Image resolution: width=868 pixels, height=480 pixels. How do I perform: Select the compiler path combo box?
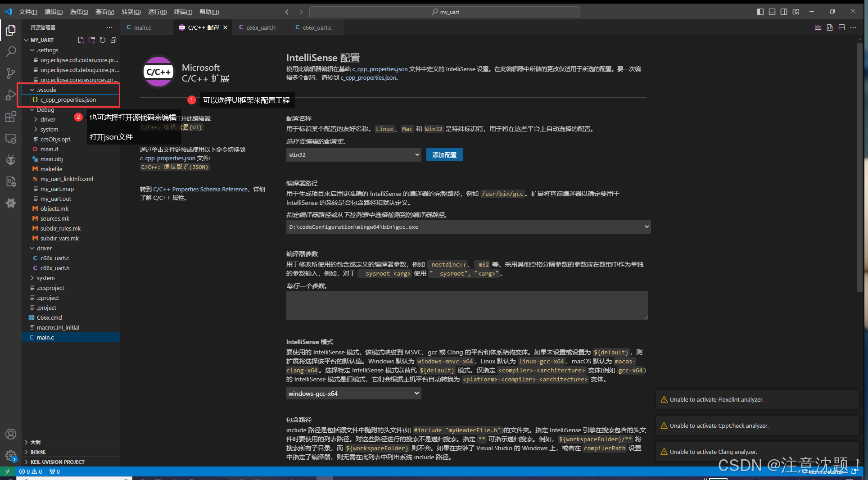coord(467,226)
